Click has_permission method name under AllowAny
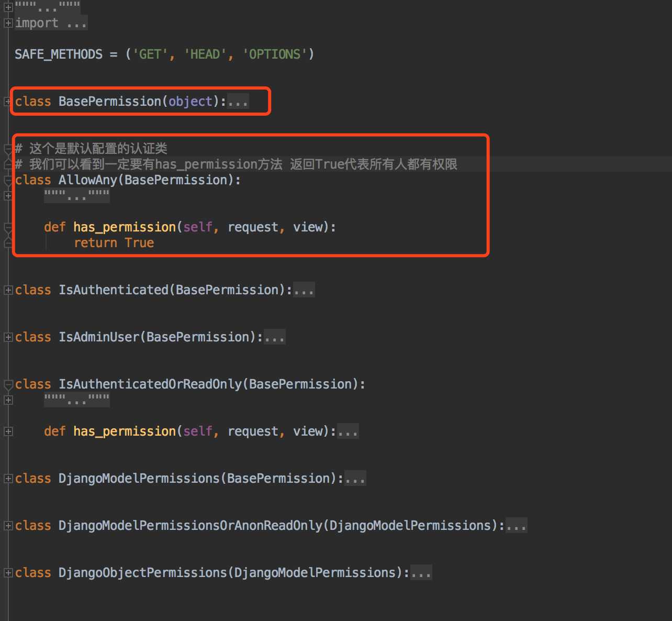 tap(125, 227)
